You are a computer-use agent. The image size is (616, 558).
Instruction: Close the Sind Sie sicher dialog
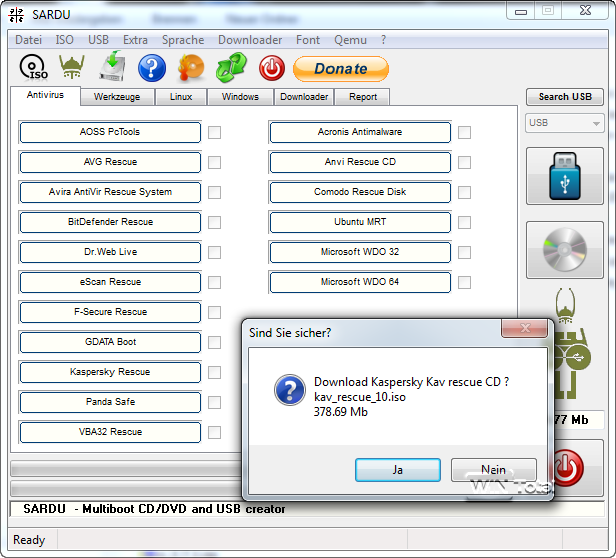point(525,328)
